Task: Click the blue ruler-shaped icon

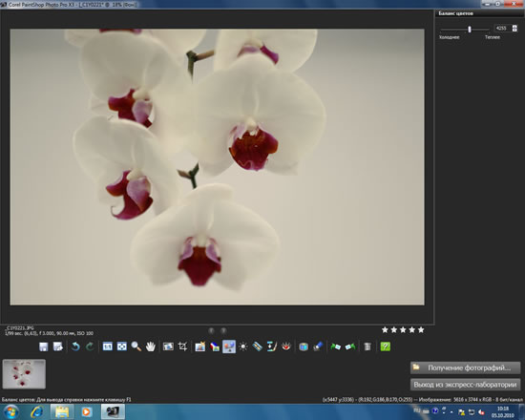Action: [258, 346]
